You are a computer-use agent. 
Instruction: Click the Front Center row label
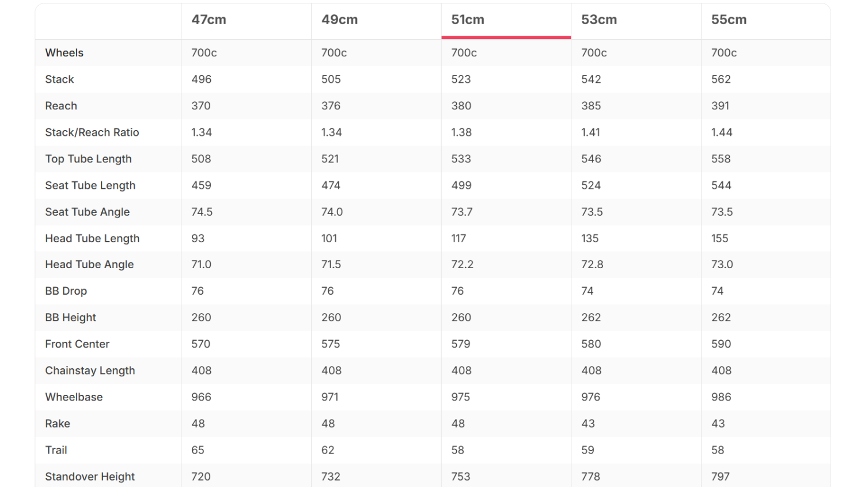point(77,344)
